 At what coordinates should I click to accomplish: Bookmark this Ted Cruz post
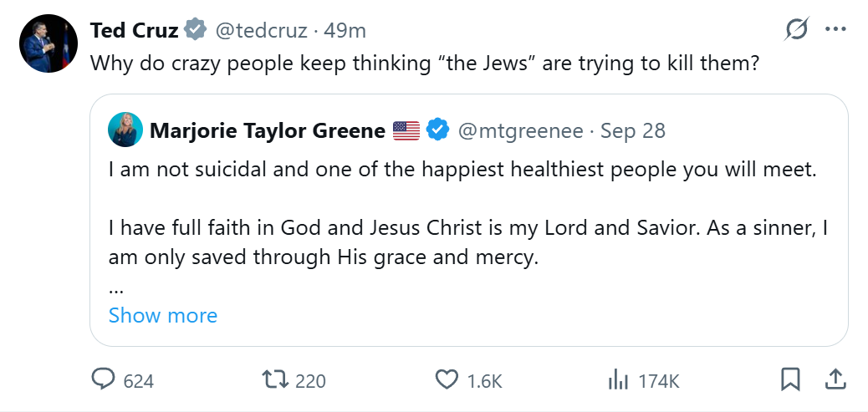[790, 380]
